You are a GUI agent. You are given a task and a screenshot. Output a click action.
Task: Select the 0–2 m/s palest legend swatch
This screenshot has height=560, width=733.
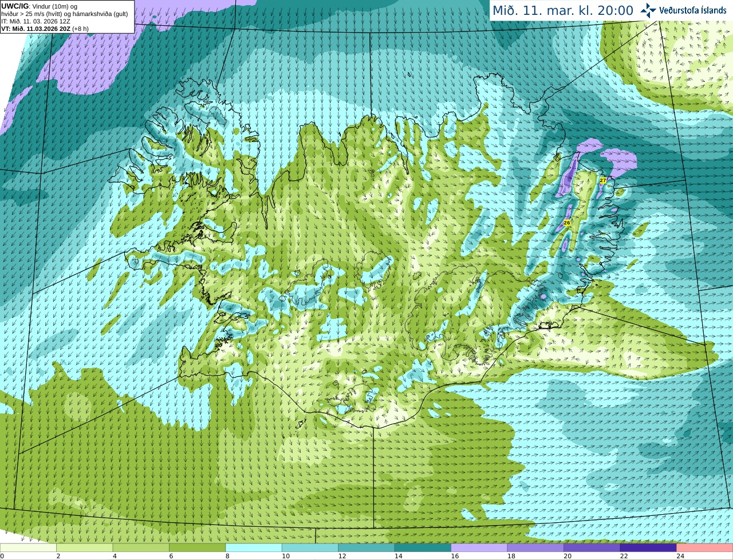(x=28, y=548)
